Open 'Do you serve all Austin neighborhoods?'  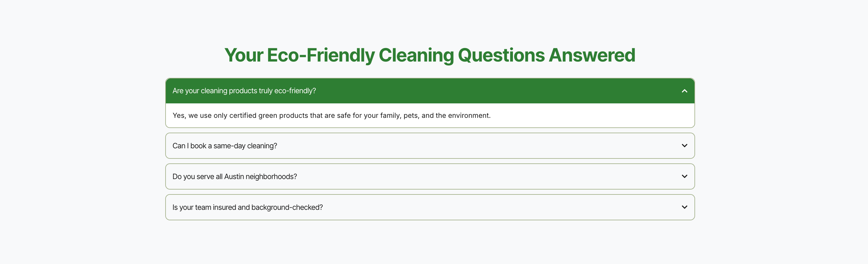(x=235, y=177)
